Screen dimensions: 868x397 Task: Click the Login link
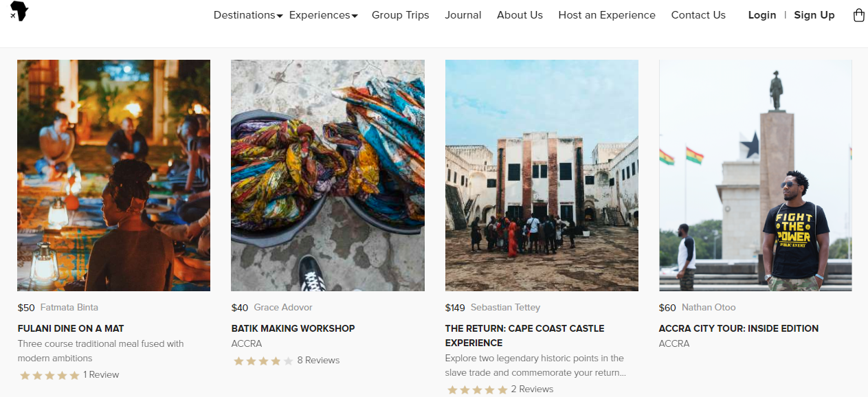761,15
